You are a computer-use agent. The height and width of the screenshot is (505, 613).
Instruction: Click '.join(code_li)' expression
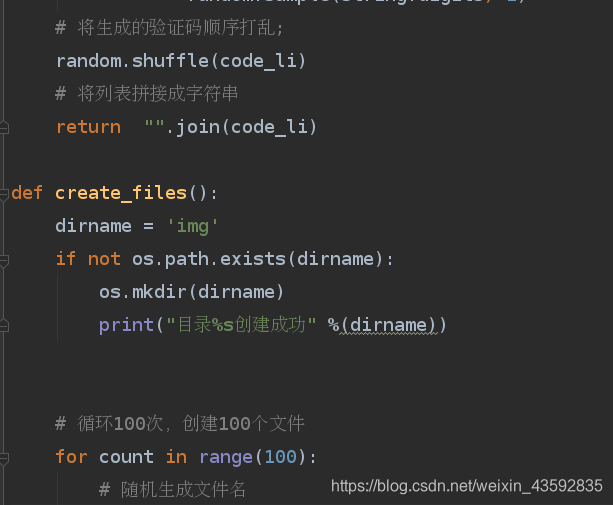point(241,127)
